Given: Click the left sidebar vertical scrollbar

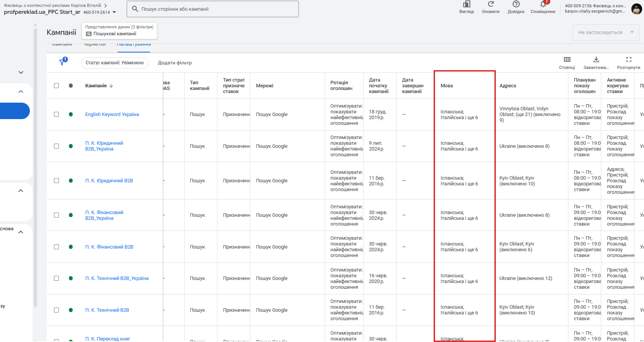Looking at the screenshot, I should point(35,169).
